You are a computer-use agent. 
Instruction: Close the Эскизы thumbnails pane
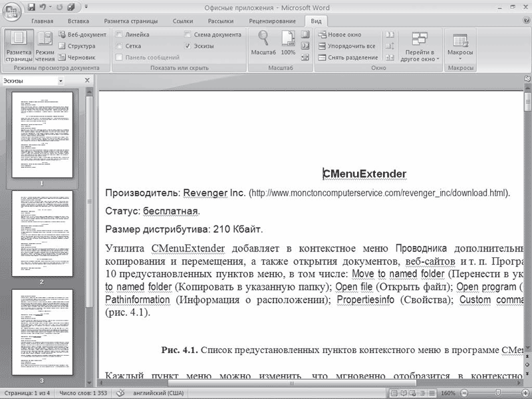coord(87,80)
